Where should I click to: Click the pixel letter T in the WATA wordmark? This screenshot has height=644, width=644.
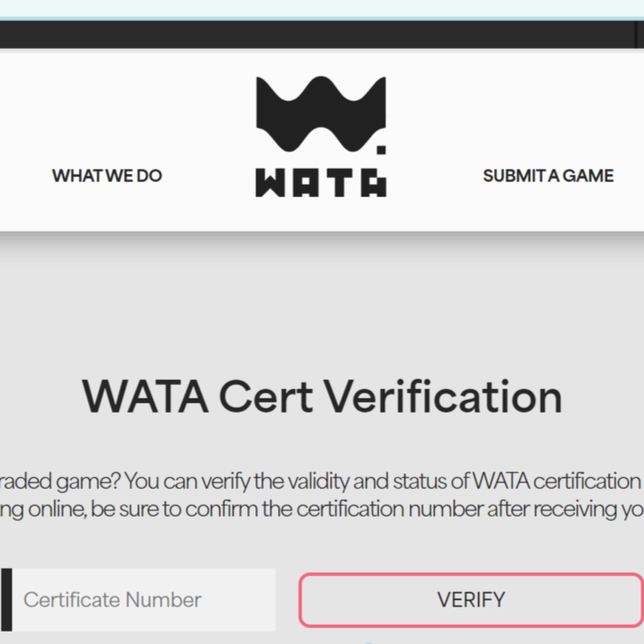340,183
